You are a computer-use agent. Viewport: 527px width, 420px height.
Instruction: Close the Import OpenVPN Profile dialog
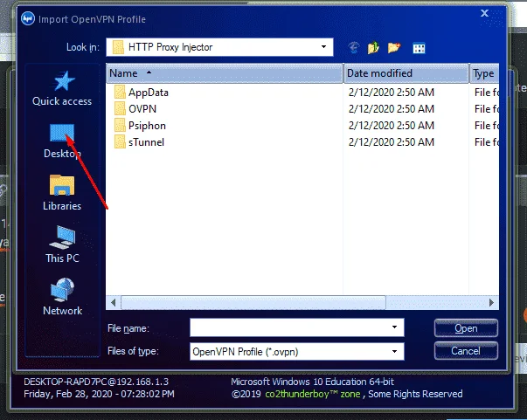tap(484, 13)
